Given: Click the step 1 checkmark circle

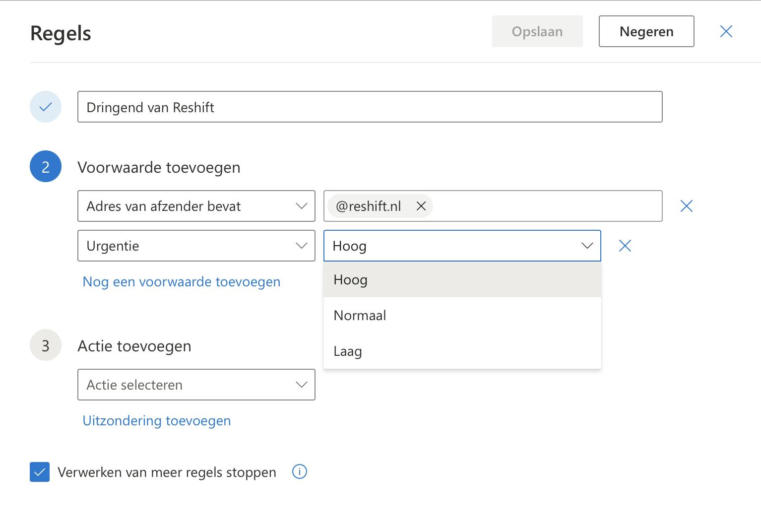Looking at the screenshot, I should click(46, 107).
